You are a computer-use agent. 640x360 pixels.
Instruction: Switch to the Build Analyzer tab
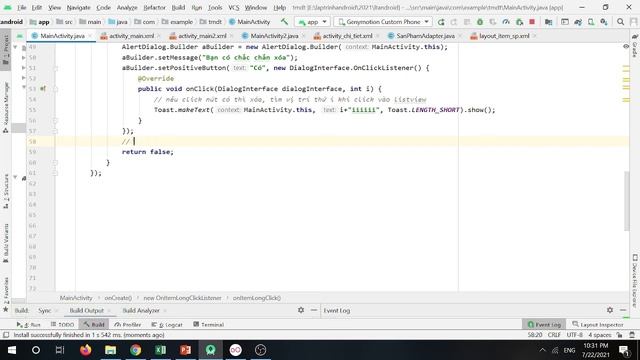point(141,310)
